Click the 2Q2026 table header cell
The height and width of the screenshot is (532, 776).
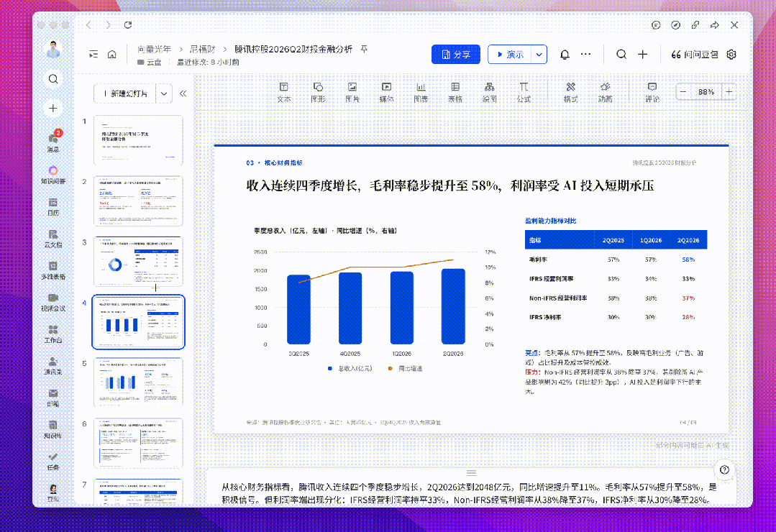[x=688, y=240]
